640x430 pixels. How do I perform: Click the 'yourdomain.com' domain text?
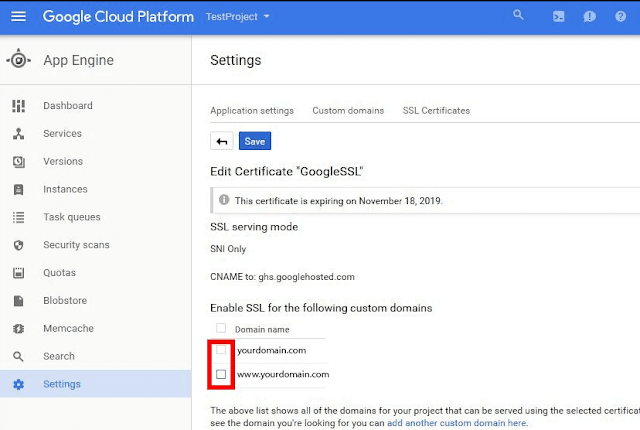point(271,350)
